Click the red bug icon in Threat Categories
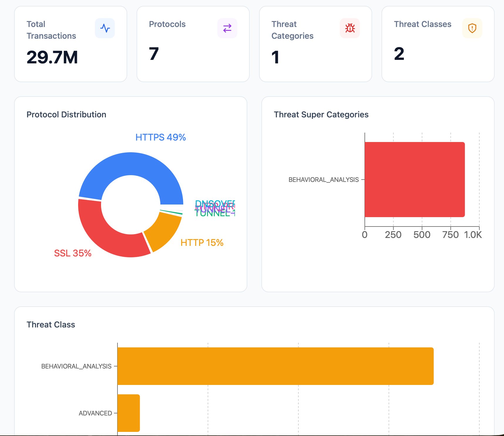Screen dimensions: 504x436 click(x=350, y=28)
